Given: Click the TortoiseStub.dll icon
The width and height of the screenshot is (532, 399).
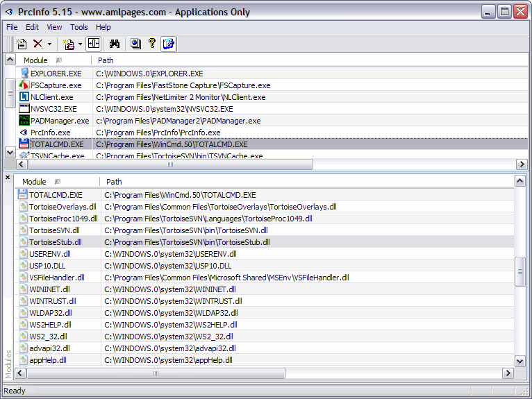Looking at the screenshot, I should coord(23,242).
